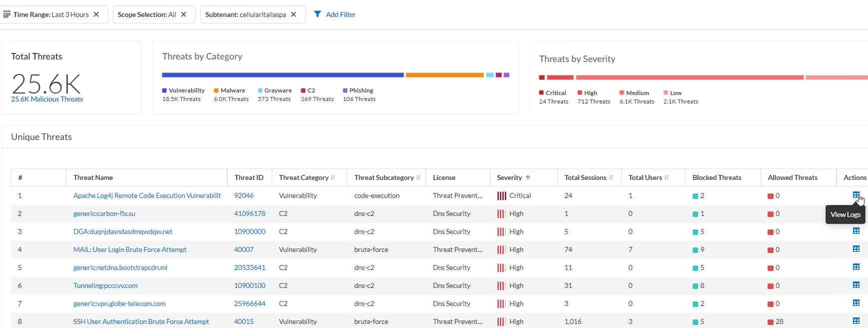868x328 pixels.
Task: Remove the Subtenant cellularitaliaspa filter
Action: point(294,14)
